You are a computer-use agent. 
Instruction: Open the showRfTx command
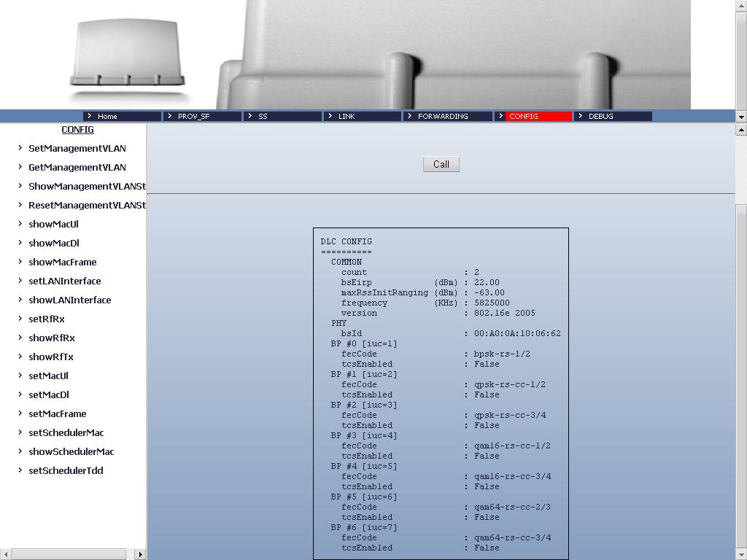[51, 357]
